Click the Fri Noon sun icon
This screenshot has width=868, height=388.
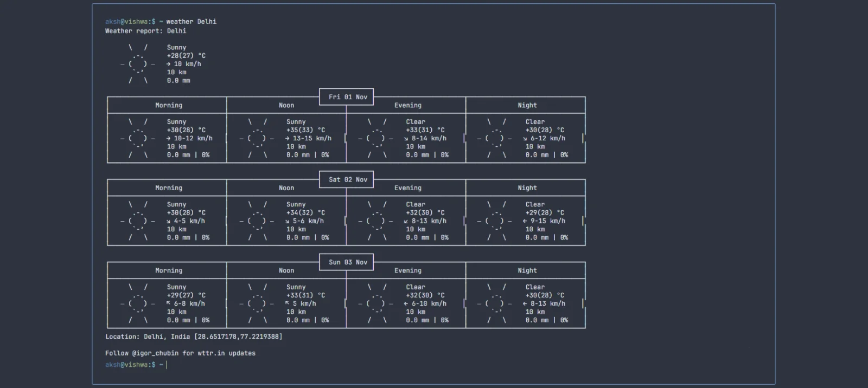point(257,138)
